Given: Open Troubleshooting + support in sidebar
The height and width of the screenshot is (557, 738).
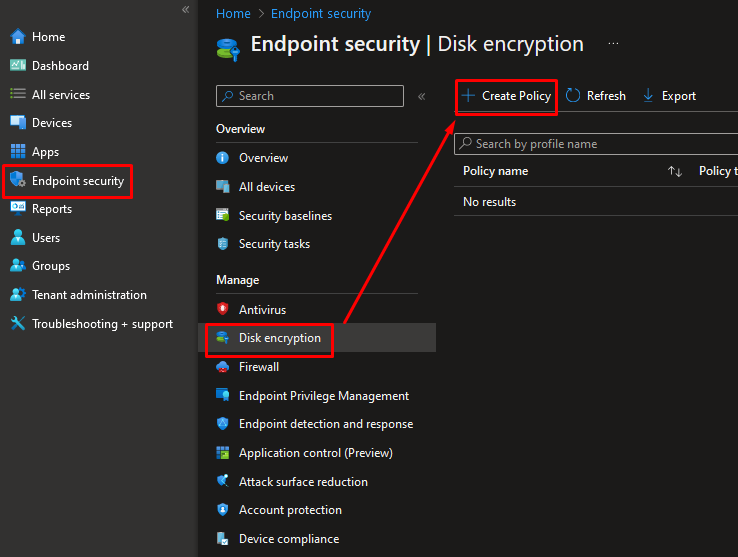Looking at the screenshot, I should tap(102, 323).
